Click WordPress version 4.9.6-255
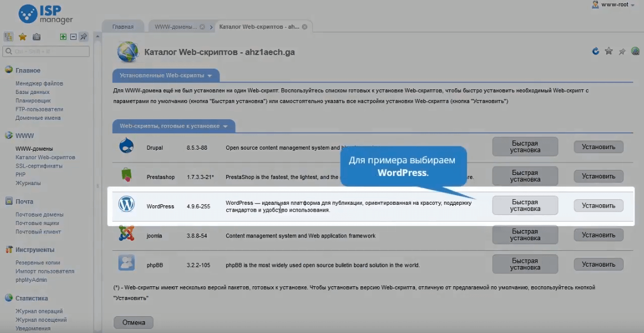Screen dimensions: 644x333 coord(198,206)
